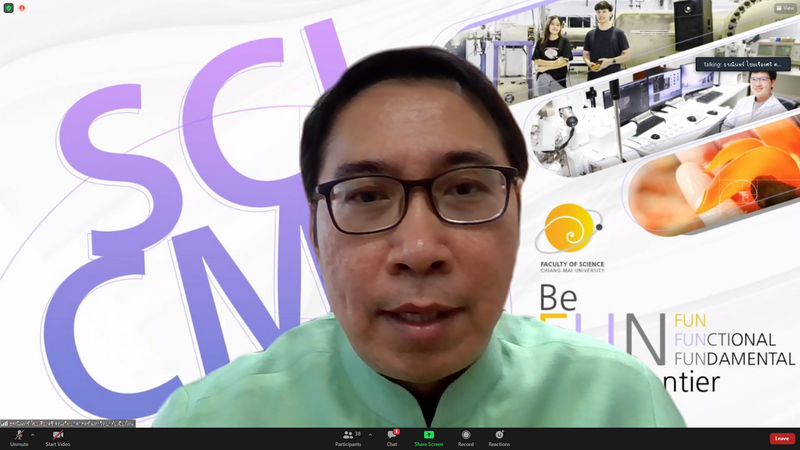
Task: Click the Unmute microphone icon
Action: pos(19,435)
